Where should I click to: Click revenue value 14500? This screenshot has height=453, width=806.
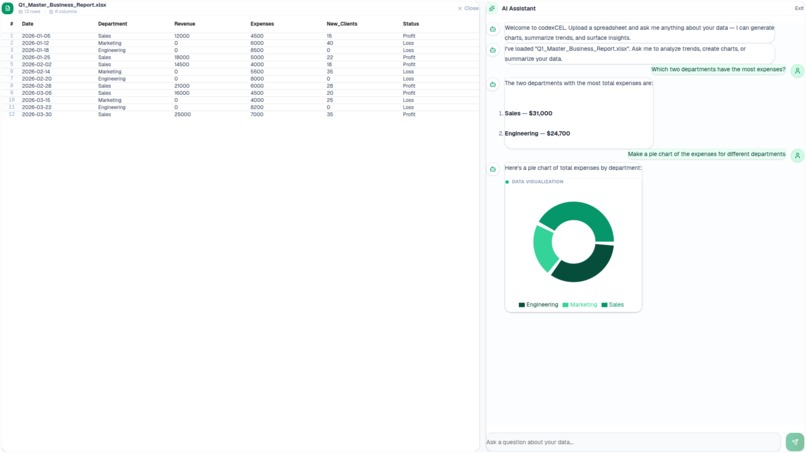coord(182,65)
